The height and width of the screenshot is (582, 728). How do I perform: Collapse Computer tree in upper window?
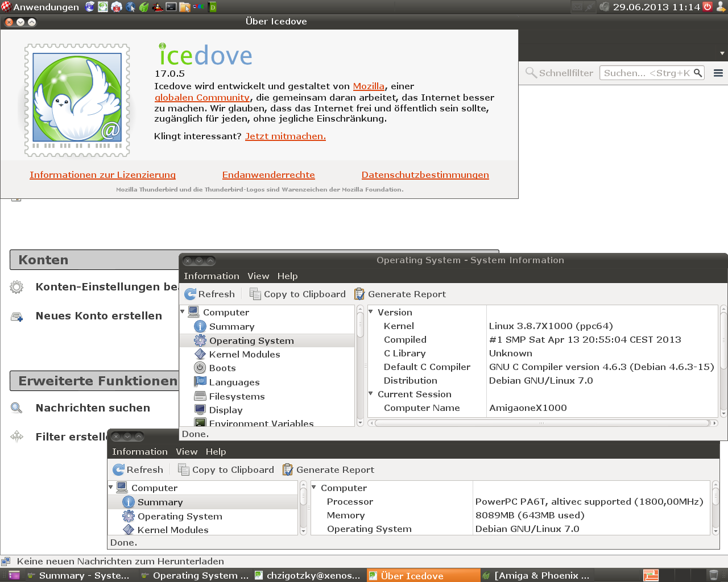pyautogui.click(x=183, y=312)
